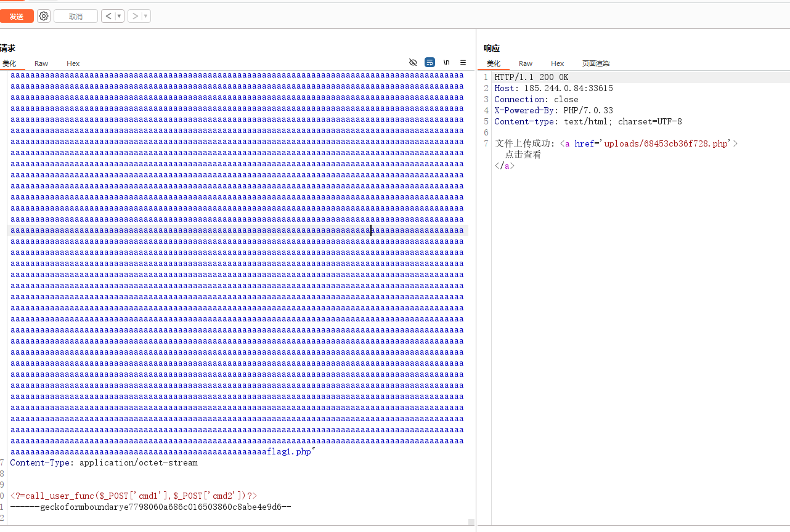
Task: Toggle the \n non-printable characters display
Action: click(447, 62)
